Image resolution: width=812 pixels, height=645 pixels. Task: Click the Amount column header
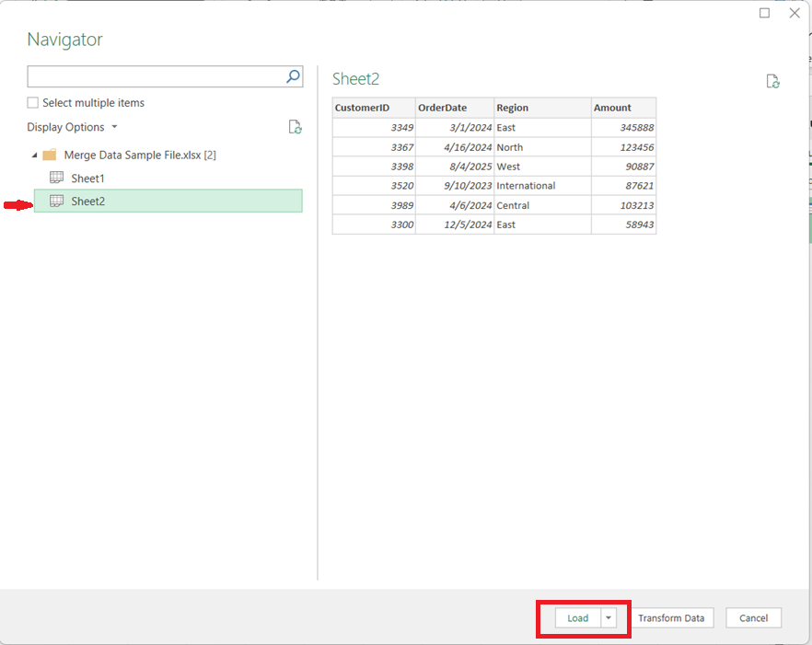pyautogui.click(x=623, y=108)
